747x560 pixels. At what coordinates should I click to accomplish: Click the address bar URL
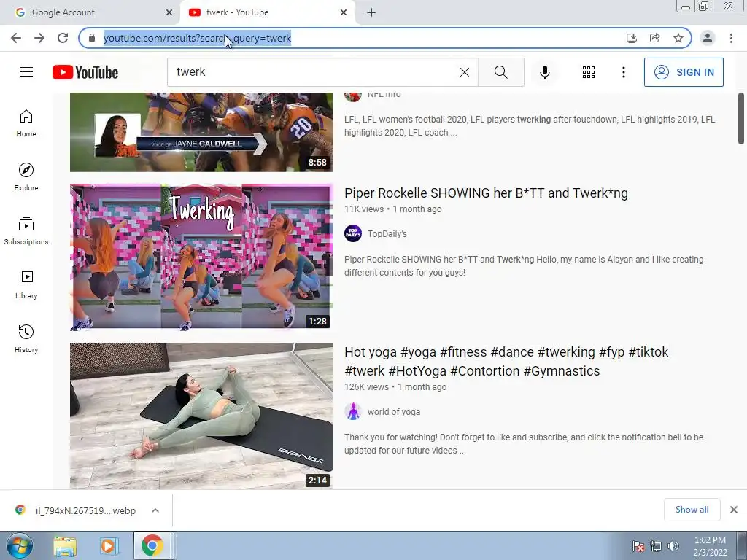tap(197, 38)
